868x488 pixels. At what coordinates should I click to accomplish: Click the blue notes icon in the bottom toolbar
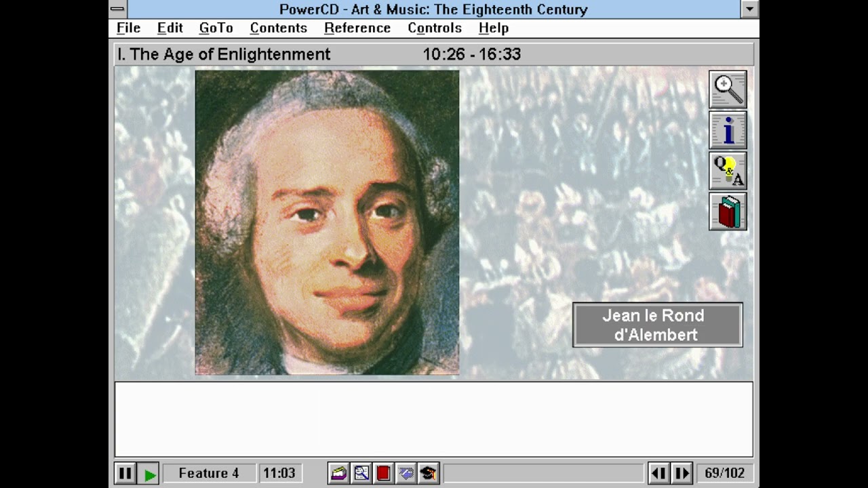(x=406, y=473)
